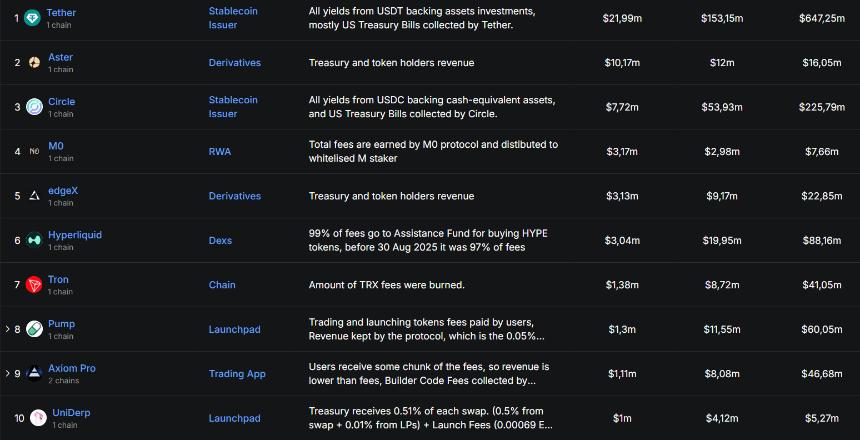The height and width of the screenshot is (440, 860).
Task: Expand the Pump row chevron
Action: coord(7,329)
